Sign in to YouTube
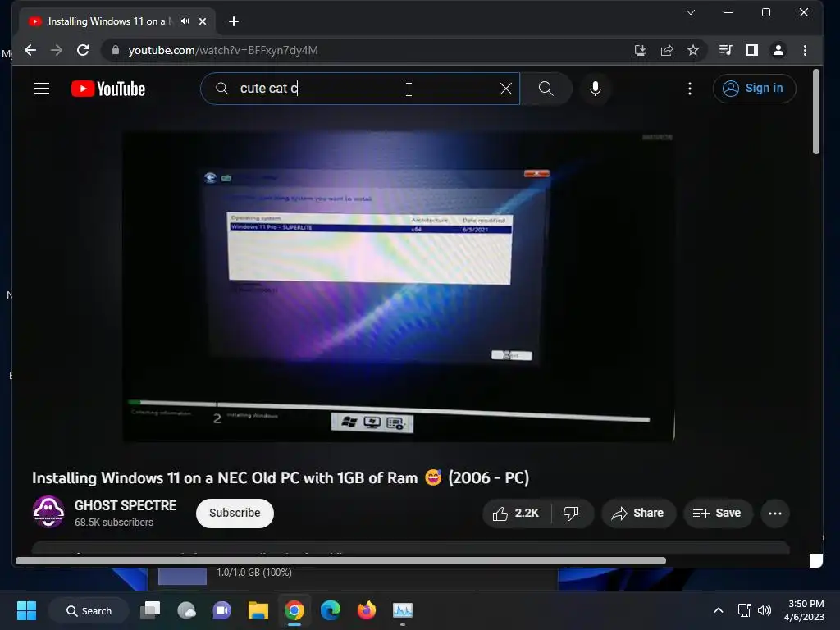This screenshot has width=840, height=630. [x=754, y=89]
